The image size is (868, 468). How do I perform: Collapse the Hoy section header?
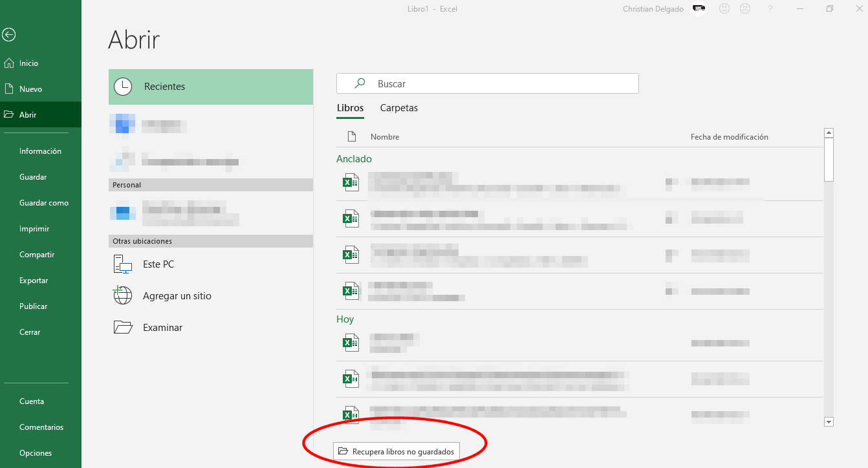pos(345,319)
